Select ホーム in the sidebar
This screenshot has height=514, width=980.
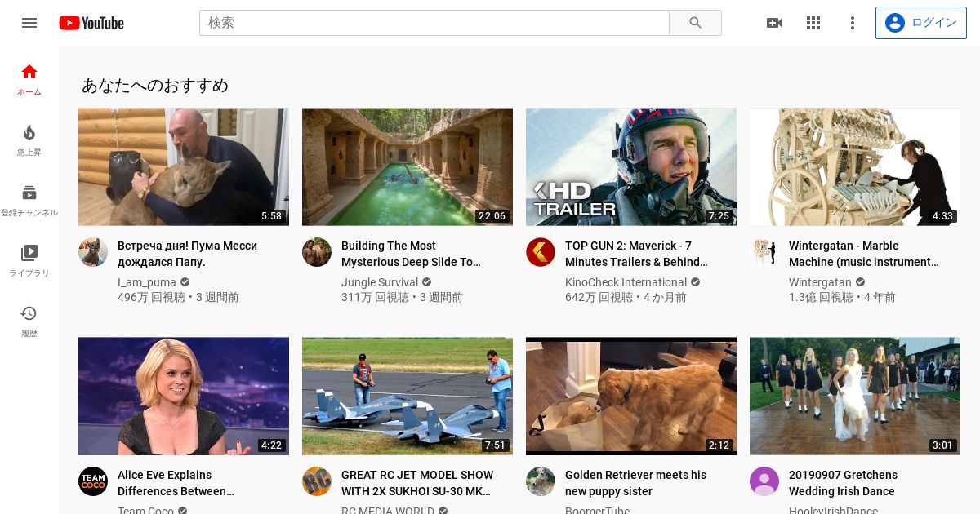coord(29,79)
